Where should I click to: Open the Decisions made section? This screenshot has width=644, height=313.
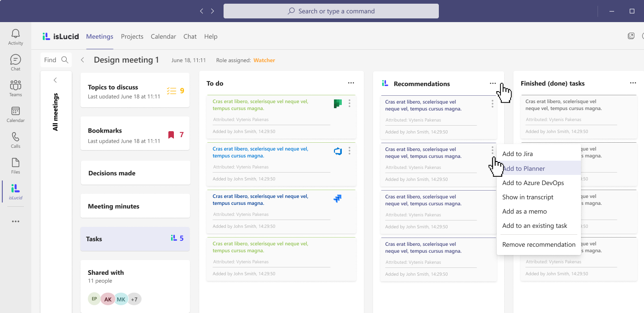point(135,173)
